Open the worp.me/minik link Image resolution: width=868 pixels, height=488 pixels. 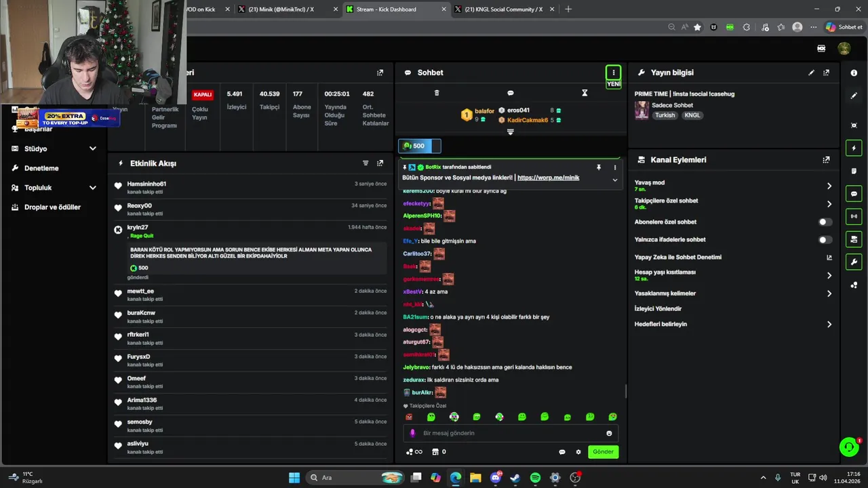(548, 178)
